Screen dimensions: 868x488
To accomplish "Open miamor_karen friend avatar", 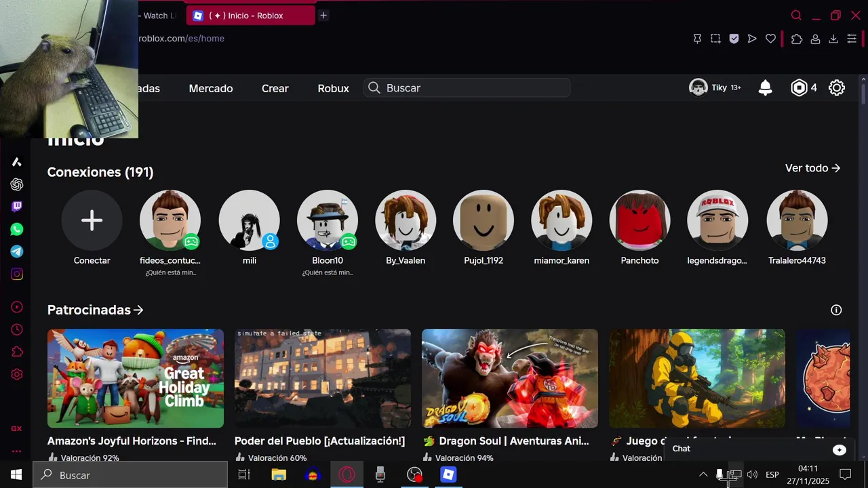I will pos(561,220).
